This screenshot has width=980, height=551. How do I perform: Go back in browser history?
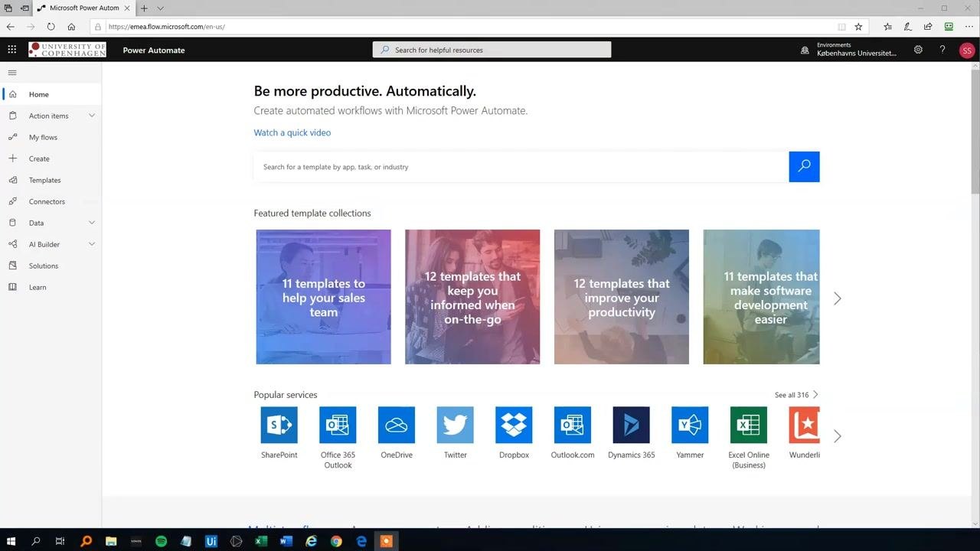(x=11, y=27)
